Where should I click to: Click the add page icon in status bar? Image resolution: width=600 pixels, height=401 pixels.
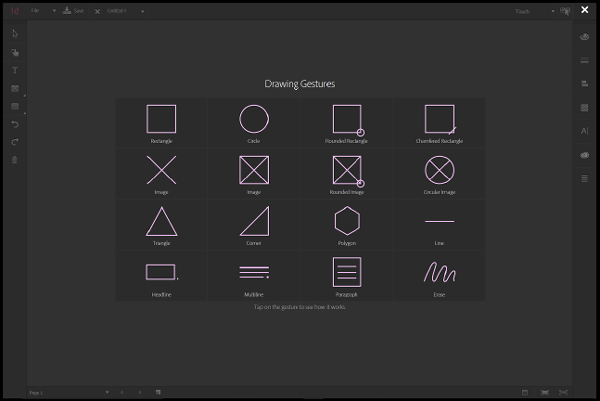[x=158, y=392]
